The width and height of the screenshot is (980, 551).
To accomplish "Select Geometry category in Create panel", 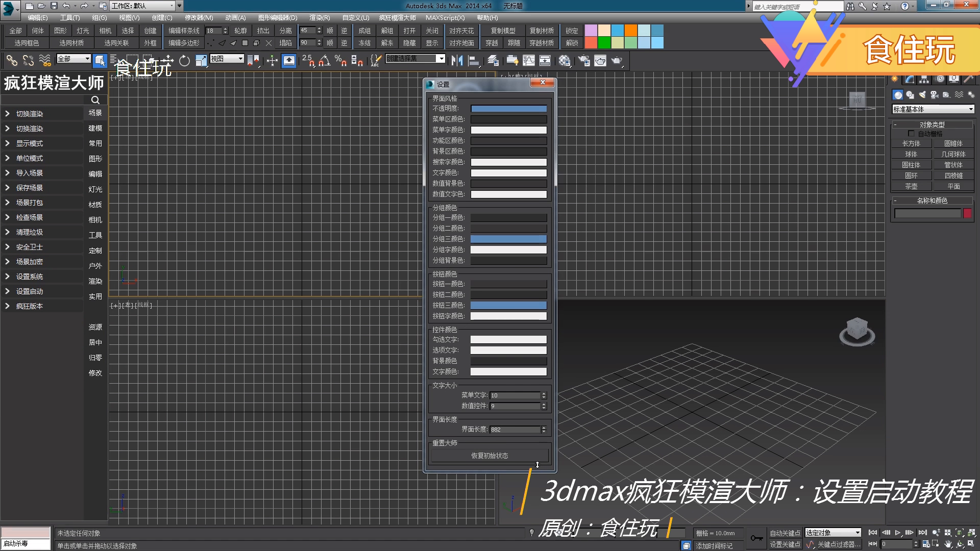I will pyautogui.click(x=898, y=95).
